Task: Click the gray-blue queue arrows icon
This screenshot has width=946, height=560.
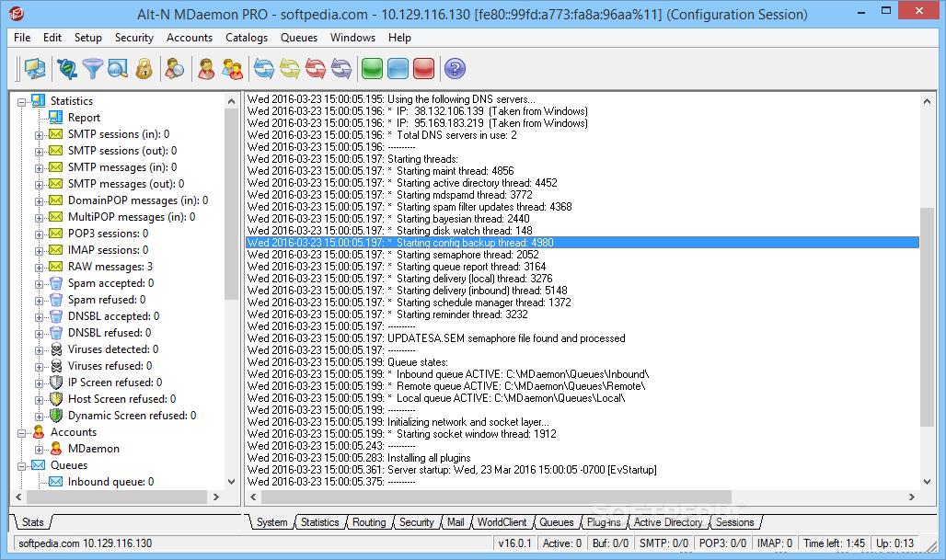Action: click(341, 69)
